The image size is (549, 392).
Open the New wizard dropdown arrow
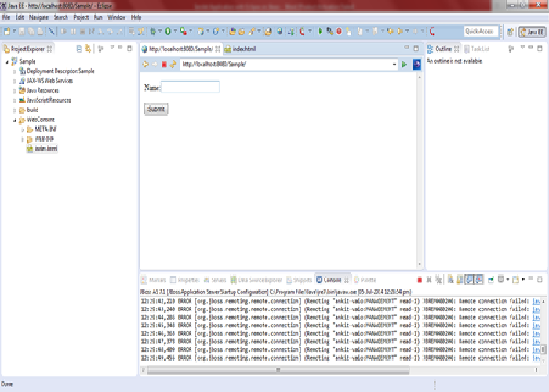(14, 31)
